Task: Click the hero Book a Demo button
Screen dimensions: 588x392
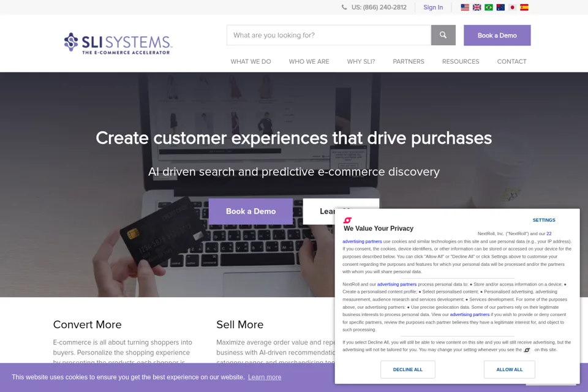Action: click(x=251, y=211)
